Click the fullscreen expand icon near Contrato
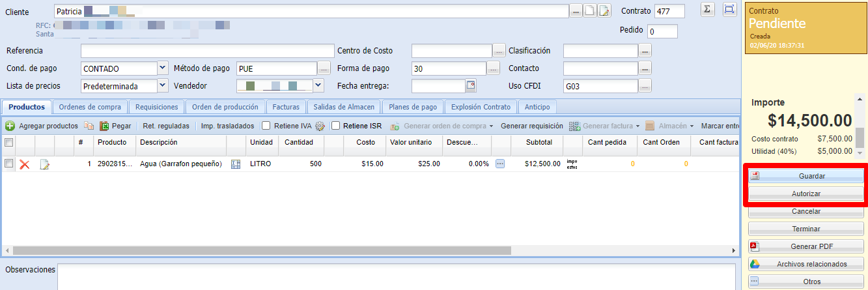Screen dimensions: 868x290 tap(729, 9)
